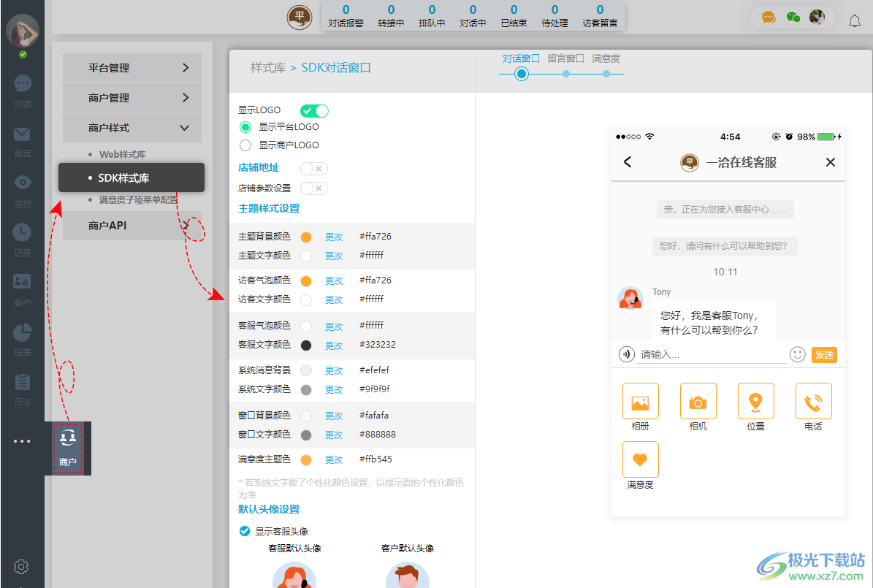Image resolution: width=873 pixels, height=588 pixels.
Task: Click 更改 next to 主题背景颜色
Action: point(333,236)
